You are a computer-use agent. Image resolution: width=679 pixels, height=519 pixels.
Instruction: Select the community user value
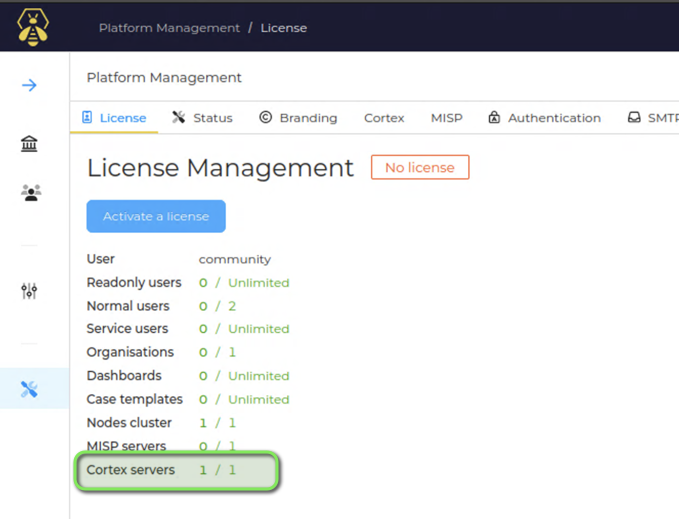[235, 259]
